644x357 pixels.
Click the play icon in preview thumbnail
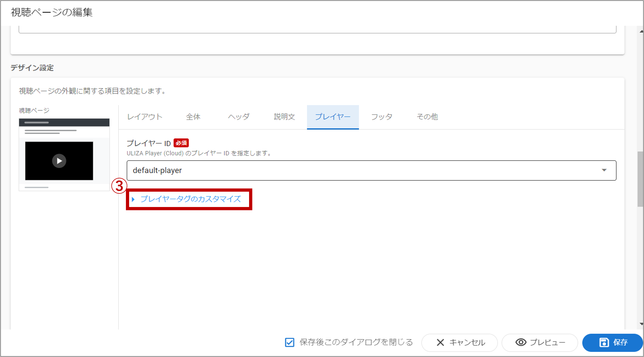[59, 161]
